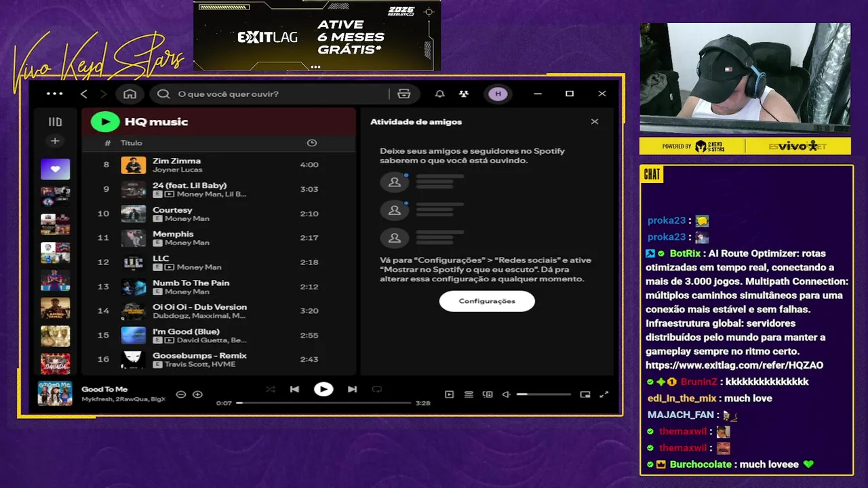Go back with the left arrow
The image size is (868, 488).
84,94
